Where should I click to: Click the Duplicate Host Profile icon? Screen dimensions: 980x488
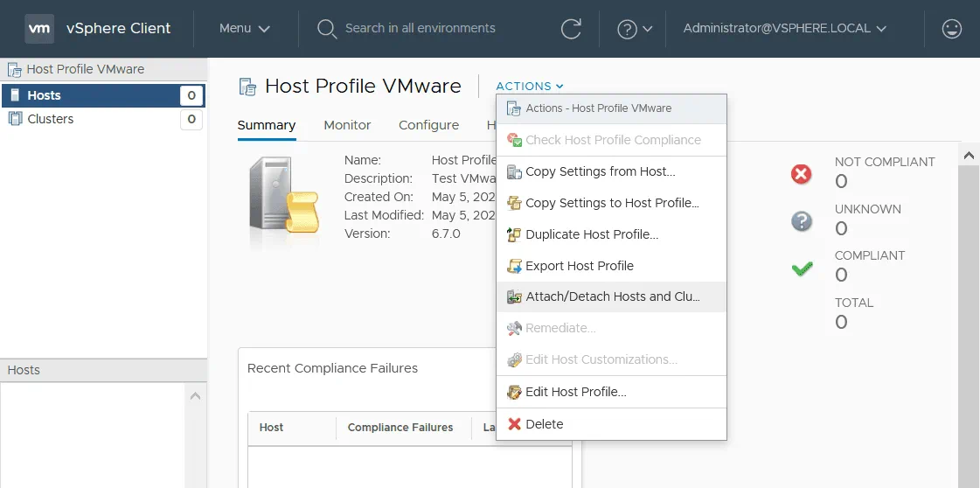(514, 234)
